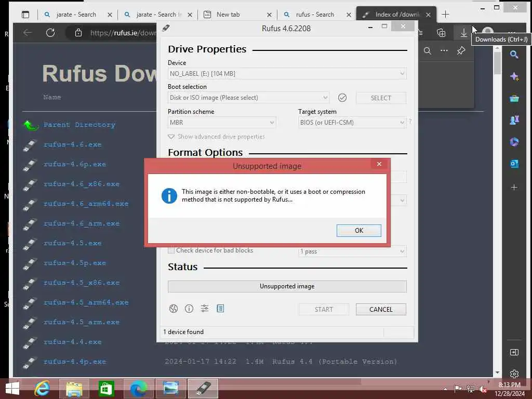
Task: Click the rufus-4.4.exe file icon
Action: 30,343
